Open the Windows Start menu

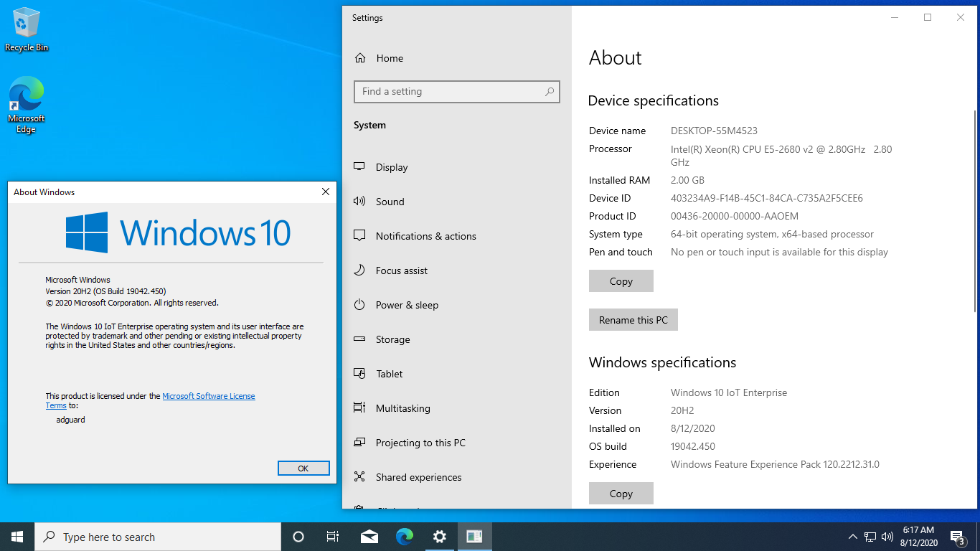(17, 537)
